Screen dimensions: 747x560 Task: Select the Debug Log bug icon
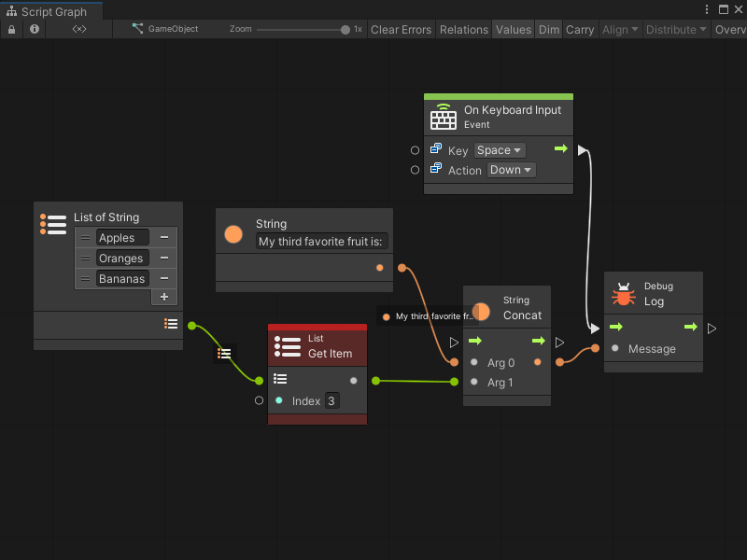click(x=622, y=292)
